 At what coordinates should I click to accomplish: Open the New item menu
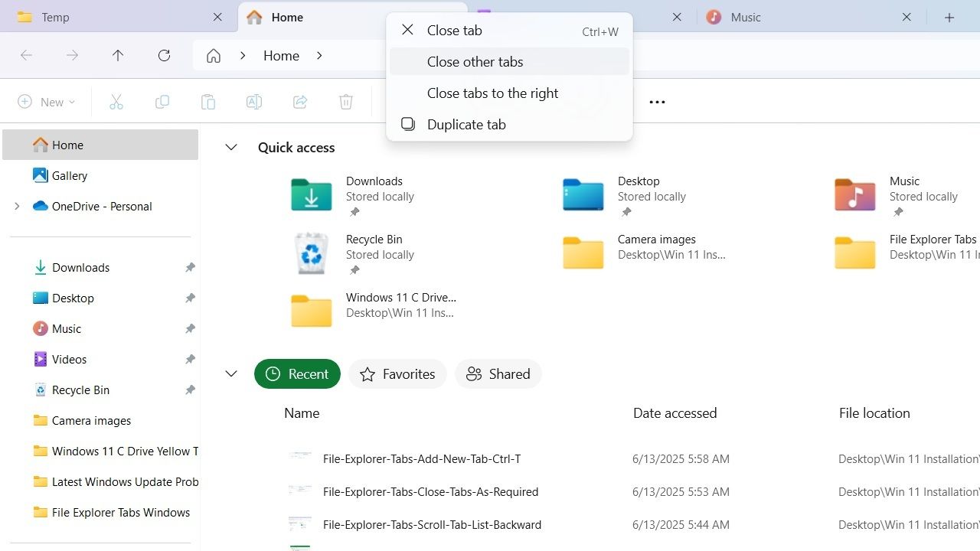(x=46, y=101)
